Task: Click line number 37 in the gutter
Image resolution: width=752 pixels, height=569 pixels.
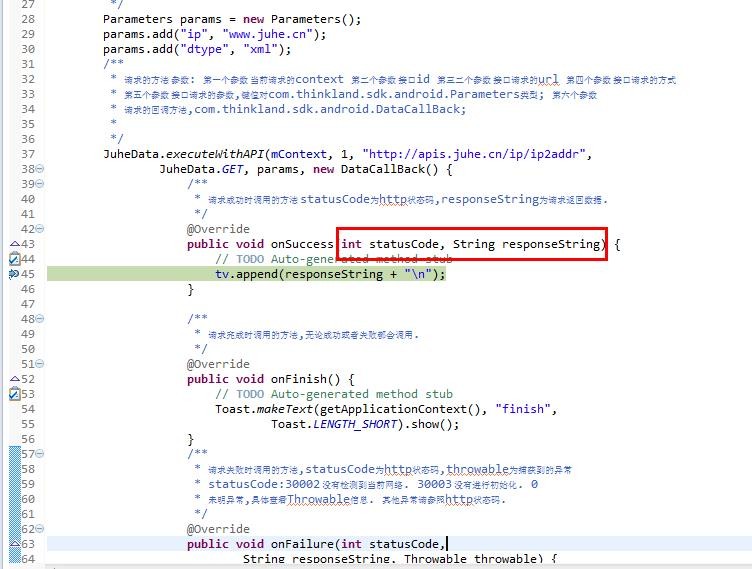Action: click(x=28, y=154)
